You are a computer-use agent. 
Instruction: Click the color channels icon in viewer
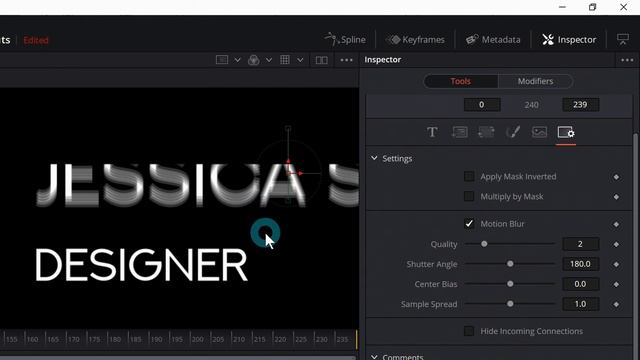[x=253, y=60]
